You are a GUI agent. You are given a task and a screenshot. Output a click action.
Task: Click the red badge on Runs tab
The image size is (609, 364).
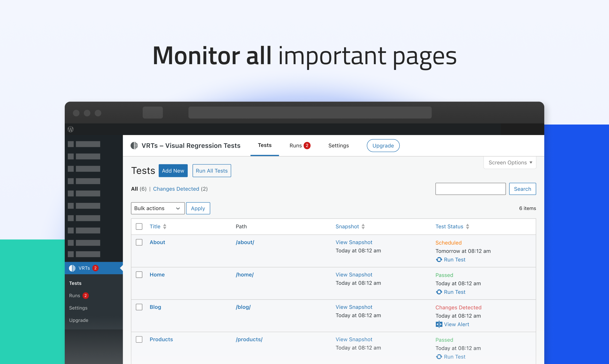307,145
